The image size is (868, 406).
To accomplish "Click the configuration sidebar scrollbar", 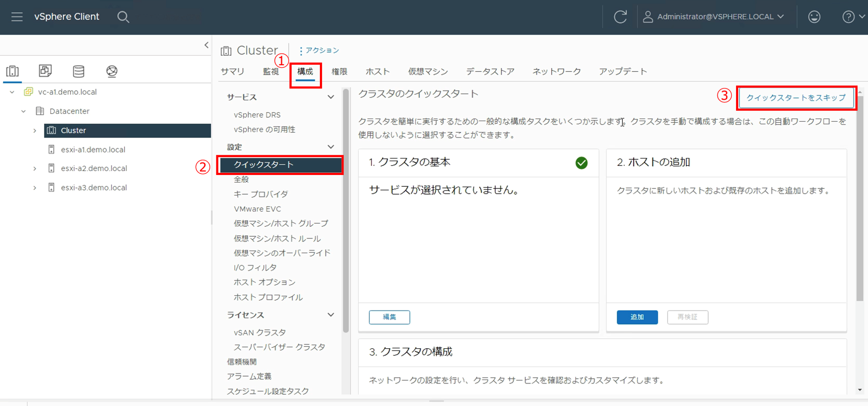I will click(x=346, y=211).
